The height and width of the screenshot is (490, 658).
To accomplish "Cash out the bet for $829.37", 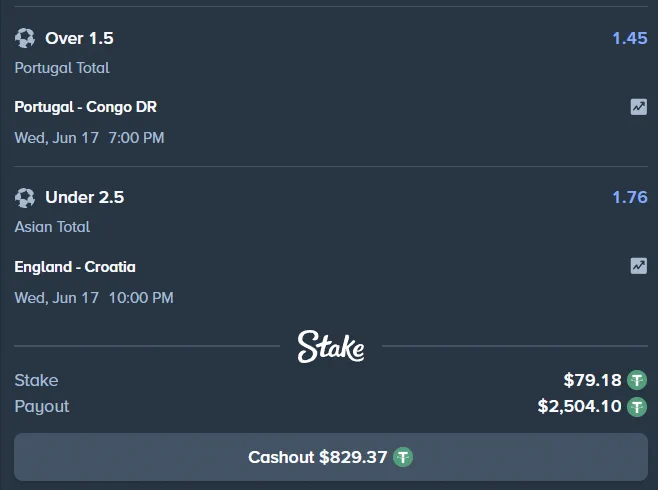I will (x=331, y=457).
